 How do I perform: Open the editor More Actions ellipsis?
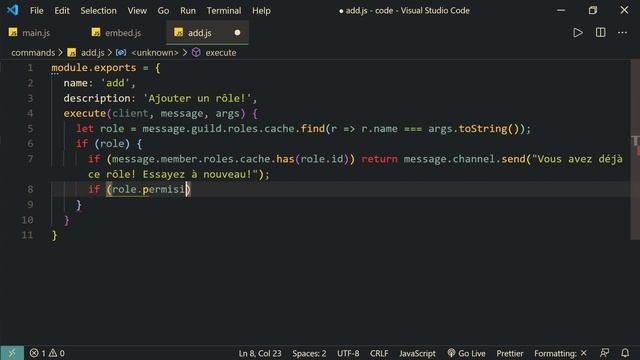(622, 33)
